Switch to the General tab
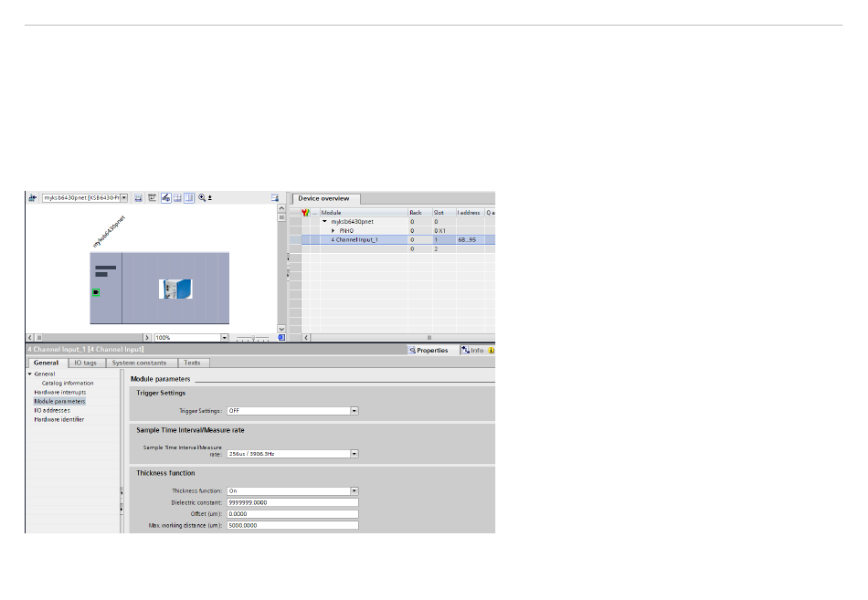Viewport: 868px width, 600px height. click(46, 363)
